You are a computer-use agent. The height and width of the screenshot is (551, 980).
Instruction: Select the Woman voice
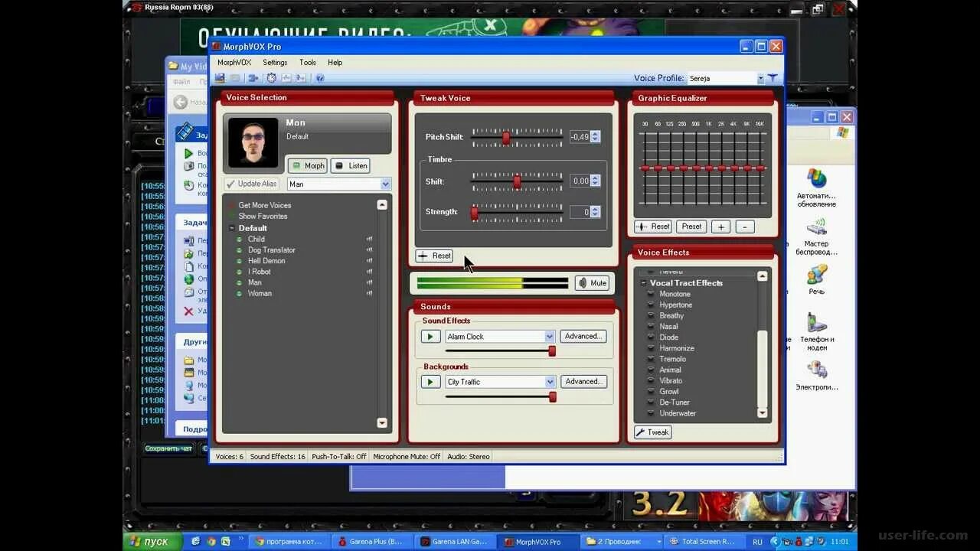pos(260,293)
